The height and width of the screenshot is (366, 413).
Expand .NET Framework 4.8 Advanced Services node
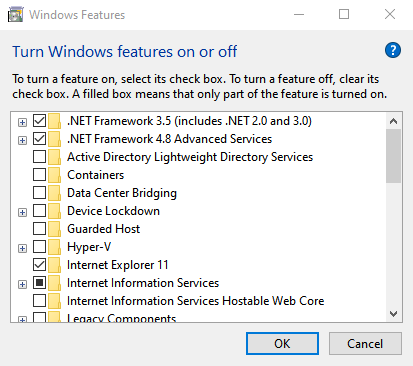point(22,140)
